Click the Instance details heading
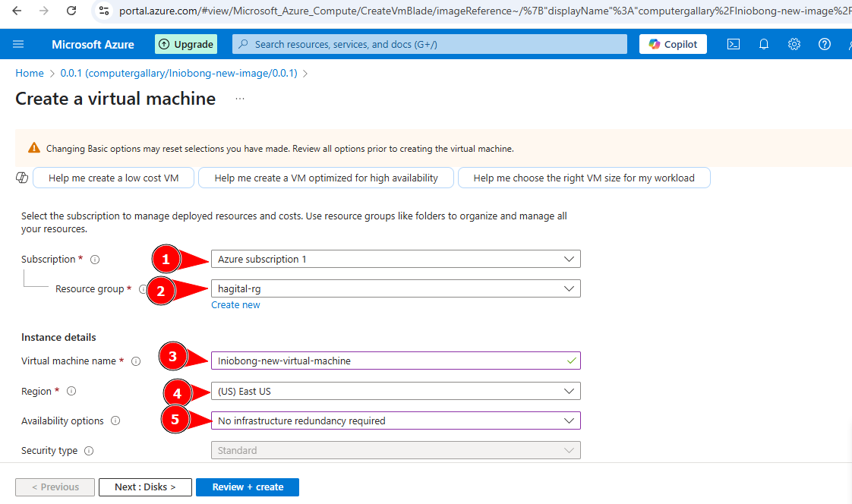The image size is (852, 504). [x=58, y=337]
